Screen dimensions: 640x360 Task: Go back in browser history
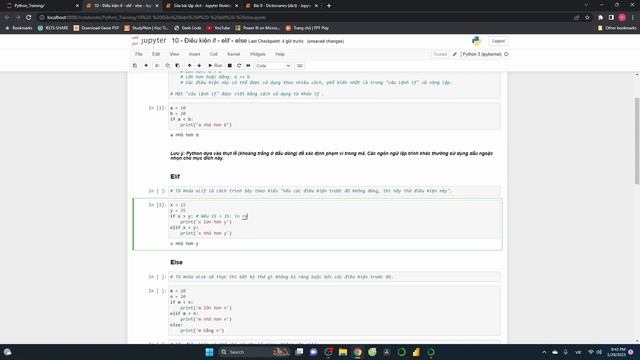click(7, 17)
